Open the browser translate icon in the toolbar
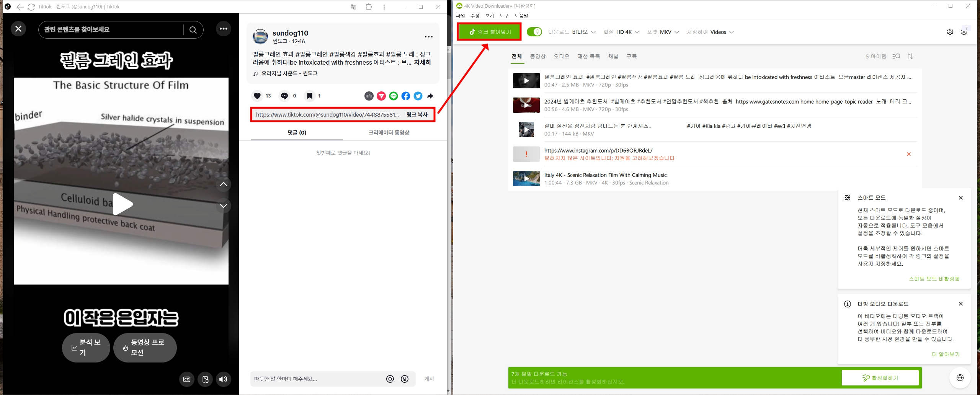980x395 pixels. coord(353,7)
